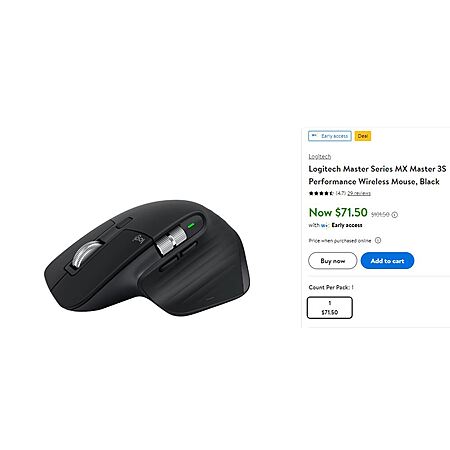Click the 'Now $71.50' price text

[338, 212]
